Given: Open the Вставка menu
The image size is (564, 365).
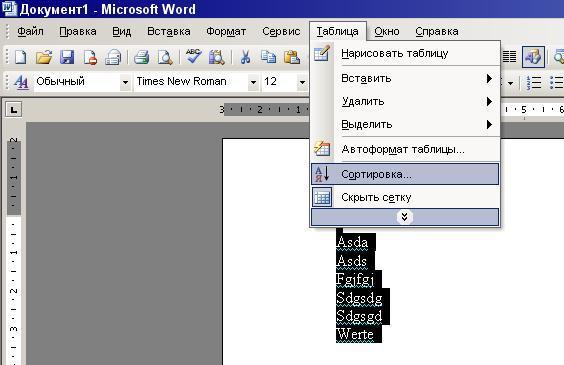Looking at the screenshot, I should coord(169,31).
